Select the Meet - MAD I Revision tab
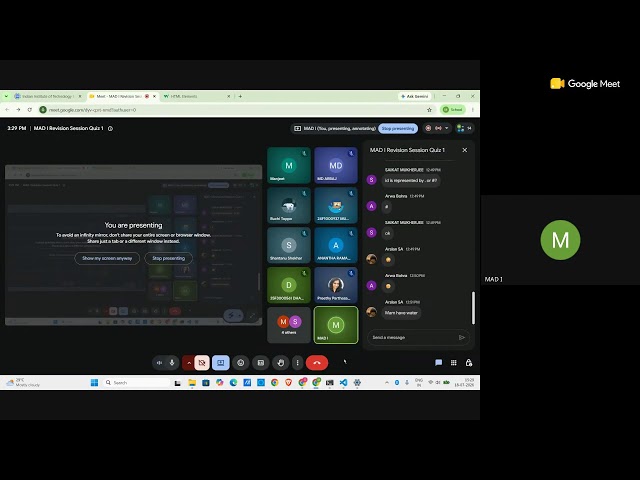Screen dimensions: 640x480 coord(122,96)
